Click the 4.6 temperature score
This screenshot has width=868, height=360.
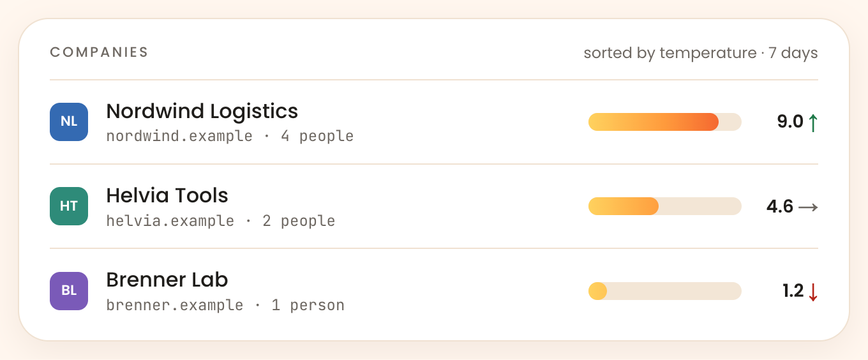(780, 207)
